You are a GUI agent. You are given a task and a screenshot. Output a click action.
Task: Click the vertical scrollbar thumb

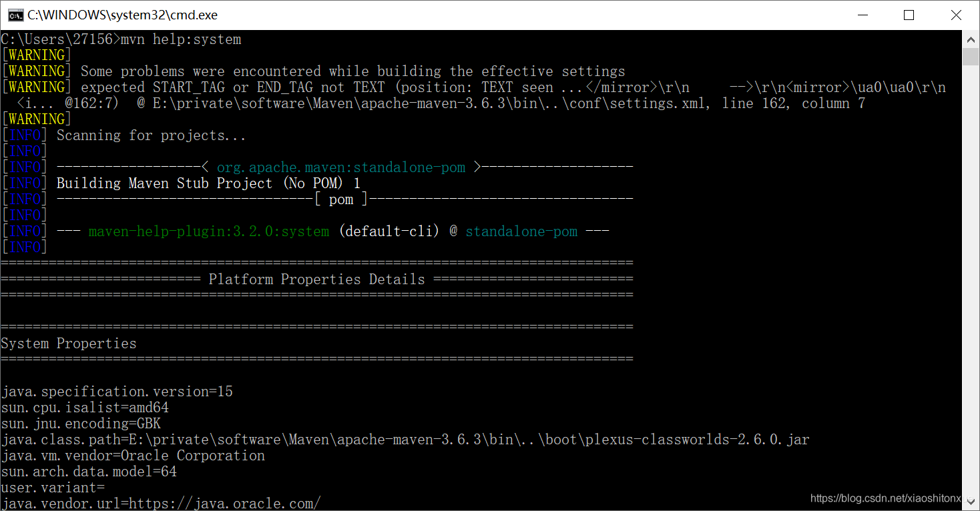coord(971,56)
